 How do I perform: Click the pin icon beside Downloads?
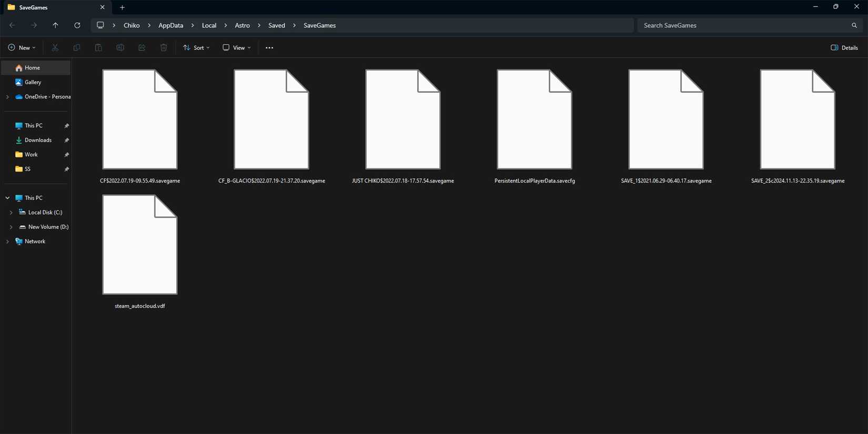67,140
